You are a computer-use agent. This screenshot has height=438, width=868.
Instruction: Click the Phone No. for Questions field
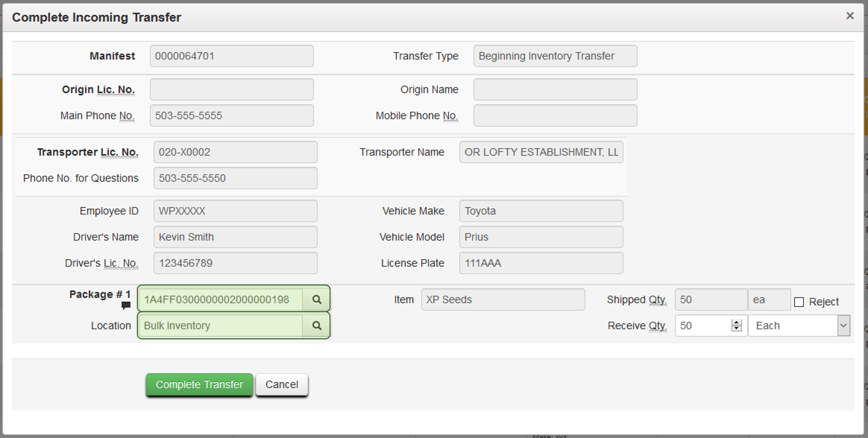[x=236, y=178]
